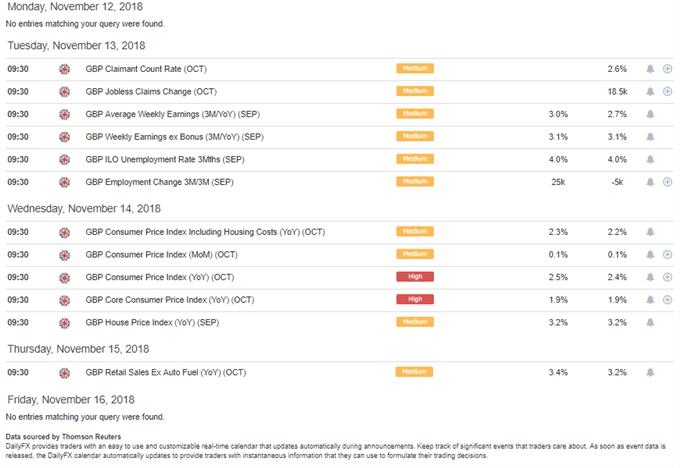Expand GBP Claimant Count Rate details with plus icon
Viewport: 680px width, 468px height.
pyautogui.click(x=667, y=69)
